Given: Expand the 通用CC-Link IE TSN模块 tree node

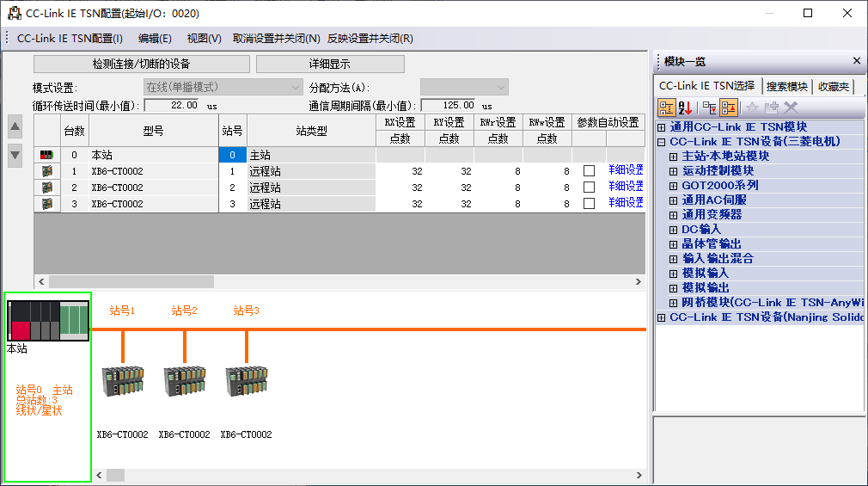Looking at the screenshot, I should pos(662,127).
